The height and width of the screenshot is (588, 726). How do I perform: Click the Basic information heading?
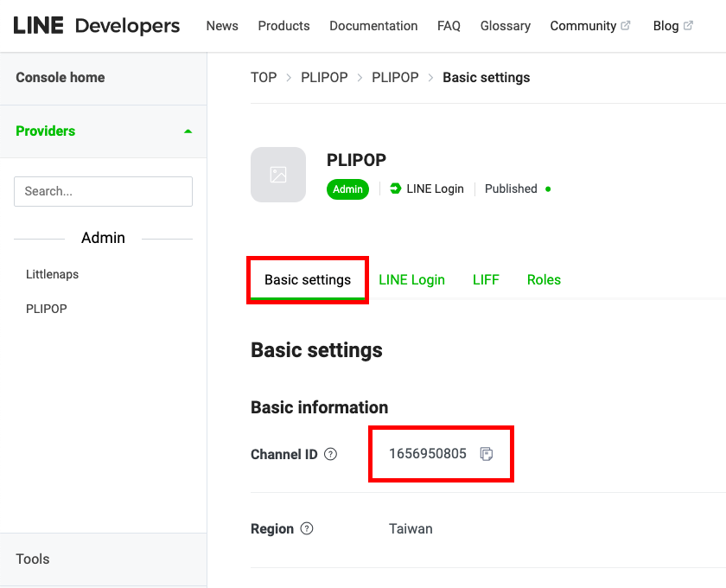320,407
